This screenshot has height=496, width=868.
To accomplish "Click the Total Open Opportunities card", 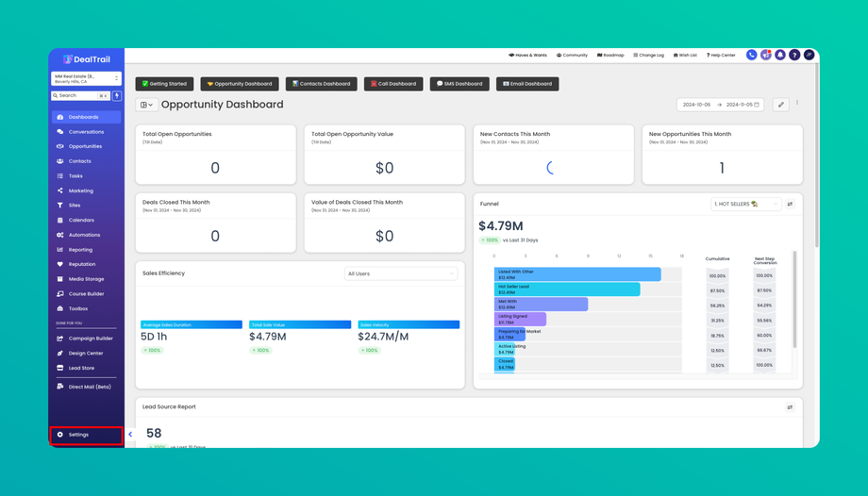I will click(216, 155).
